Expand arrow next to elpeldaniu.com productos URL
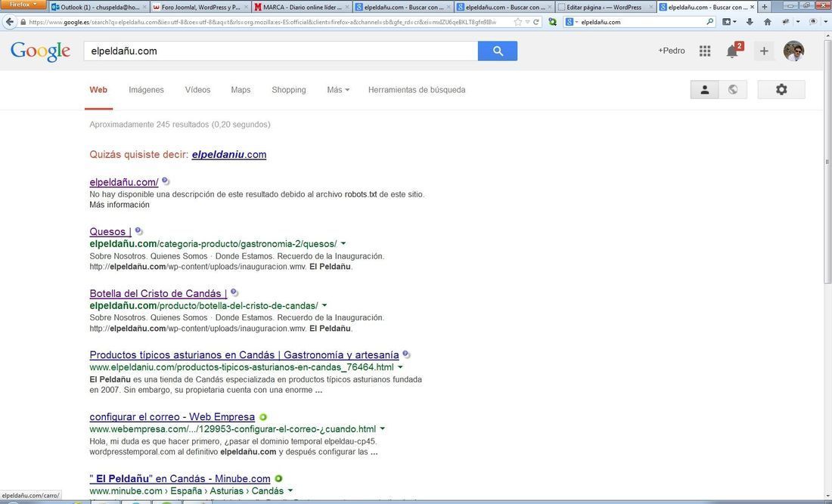The height and width of the screenshot is (504, 832). [x=400, y=367]
